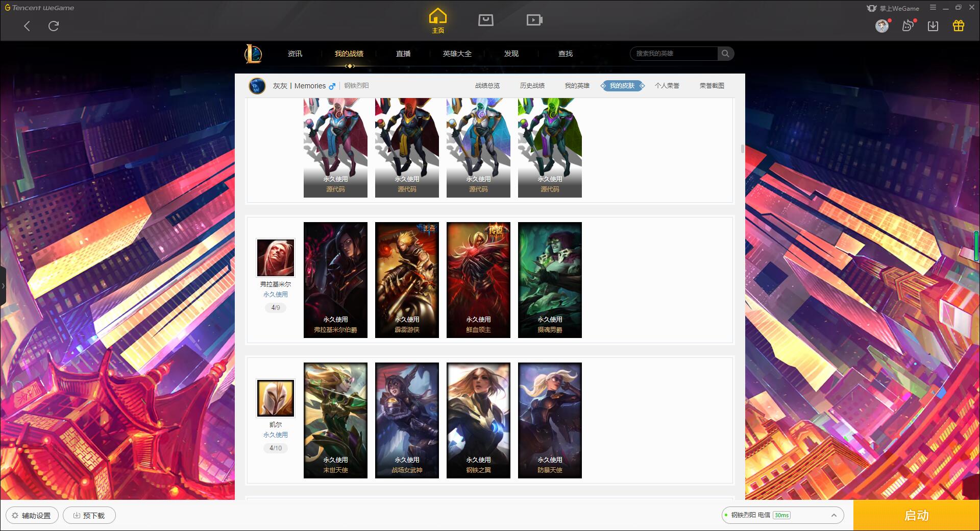Switch to 历史战绩 section
Viewport: 980px width, 531px height.
click(532, 86)
